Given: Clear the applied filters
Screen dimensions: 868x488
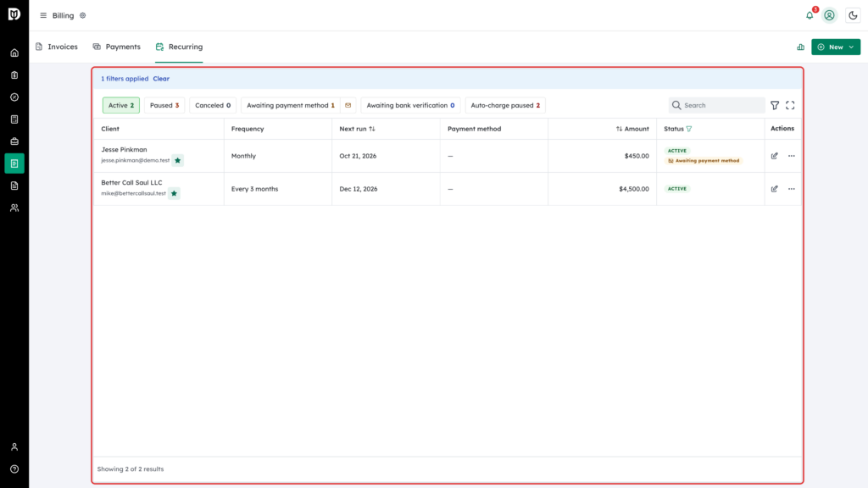Looking at the screenshot, I should pos(161,79).
